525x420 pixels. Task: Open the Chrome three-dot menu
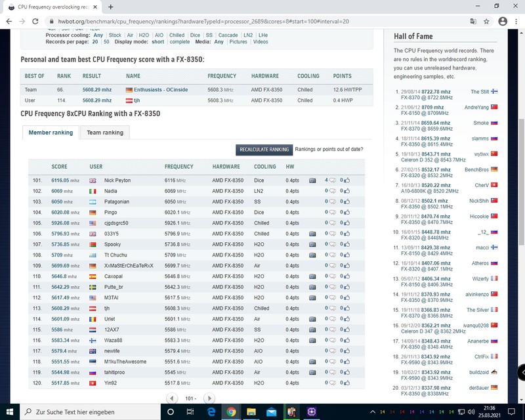coord(516,22)
